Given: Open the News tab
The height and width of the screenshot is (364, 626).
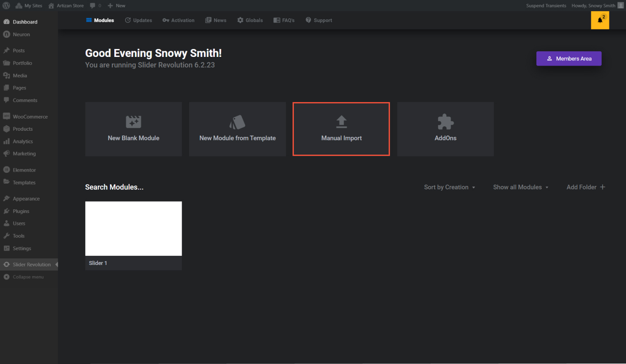Looking at the screenshot, I should click(216, 20).
